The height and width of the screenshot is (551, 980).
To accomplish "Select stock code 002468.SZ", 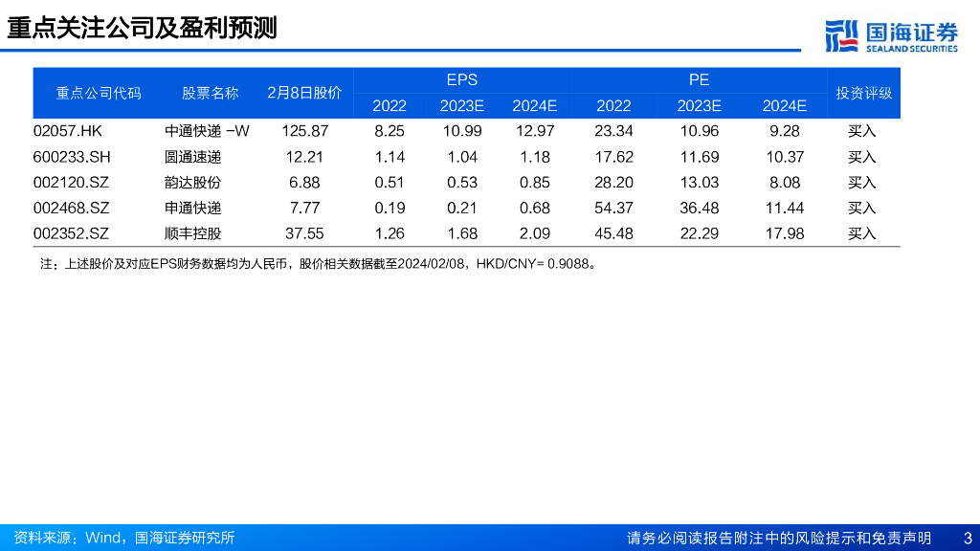I will 71,208.
